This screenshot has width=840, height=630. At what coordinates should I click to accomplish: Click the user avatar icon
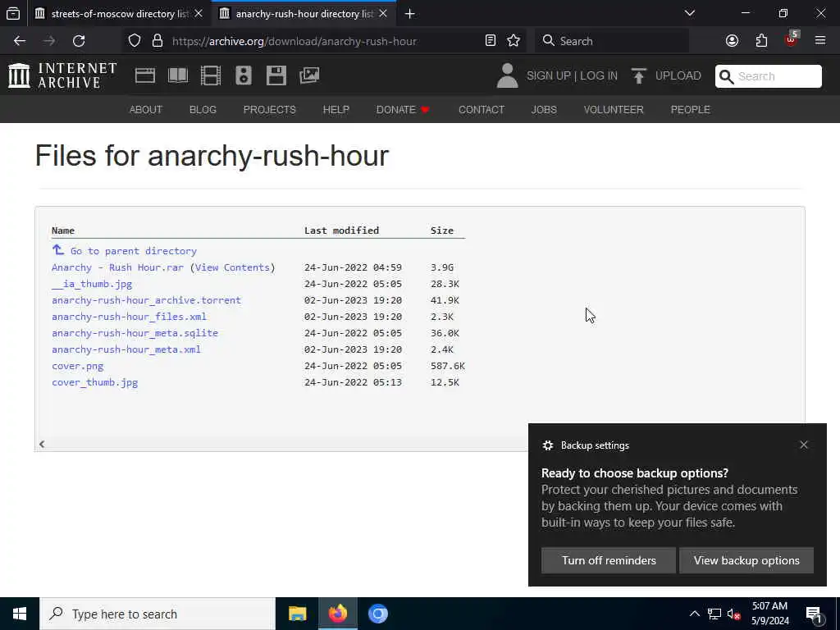click(507, 75)
